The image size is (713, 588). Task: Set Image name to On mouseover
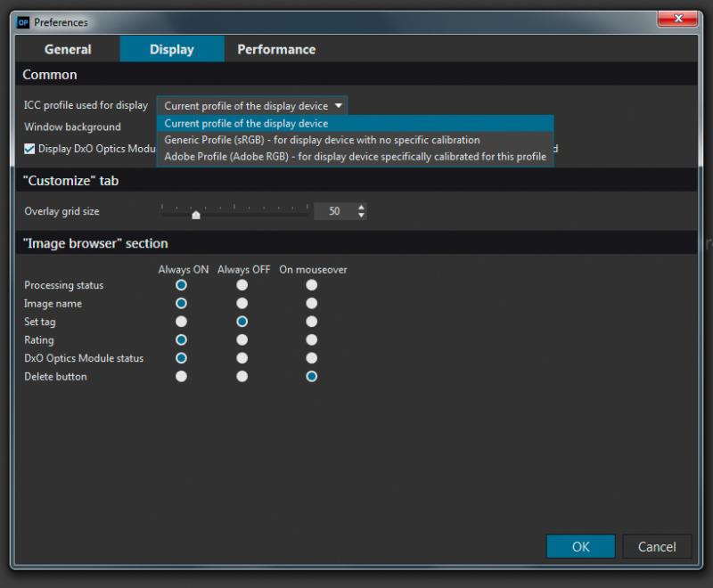(311, 303)
